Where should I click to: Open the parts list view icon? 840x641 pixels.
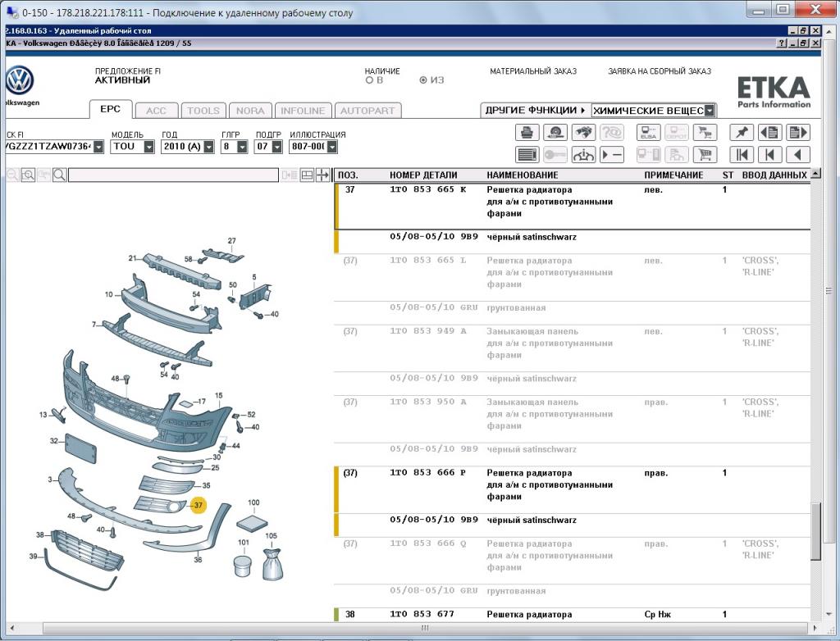tap(527, 155)
